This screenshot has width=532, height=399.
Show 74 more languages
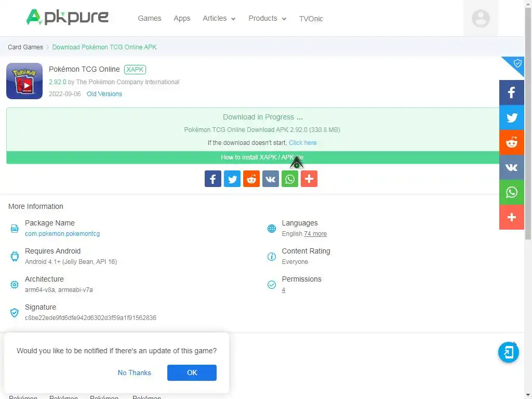click(315, 234)
